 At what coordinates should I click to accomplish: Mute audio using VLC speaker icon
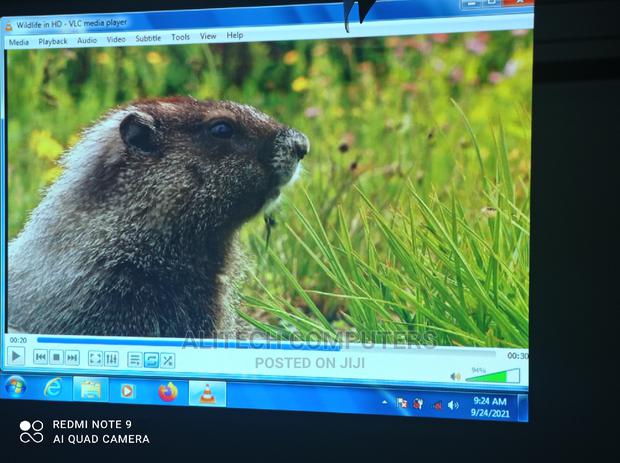tap(455, 377)
